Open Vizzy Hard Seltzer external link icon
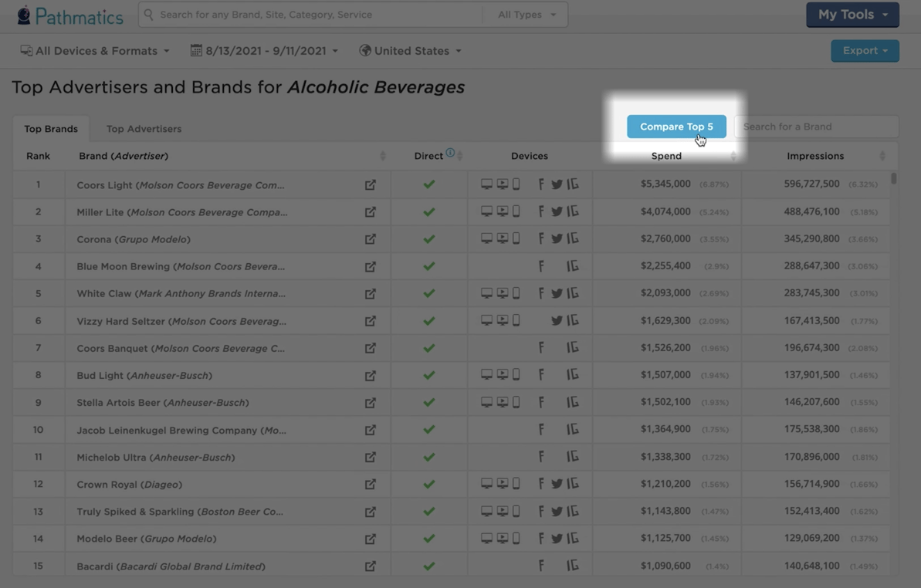 tap(370, 321)
